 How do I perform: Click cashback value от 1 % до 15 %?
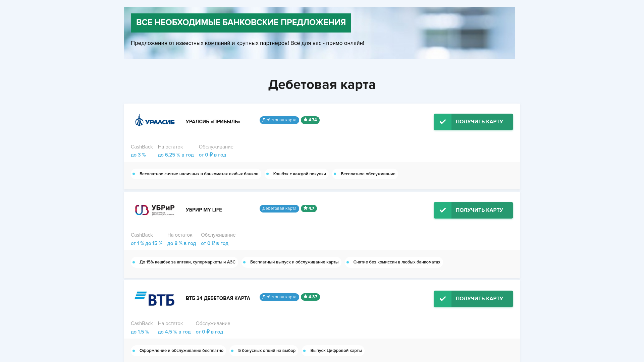point(147,243)
